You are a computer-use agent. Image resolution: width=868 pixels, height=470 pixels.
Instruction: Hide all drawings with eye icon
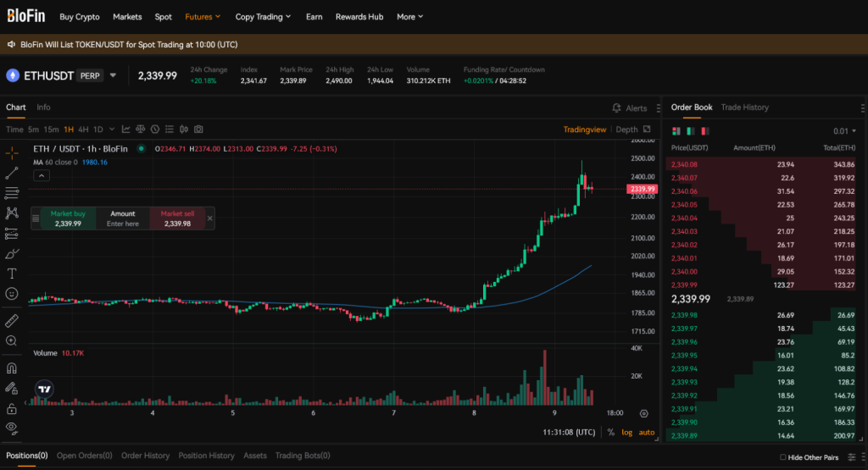point(12,428)
